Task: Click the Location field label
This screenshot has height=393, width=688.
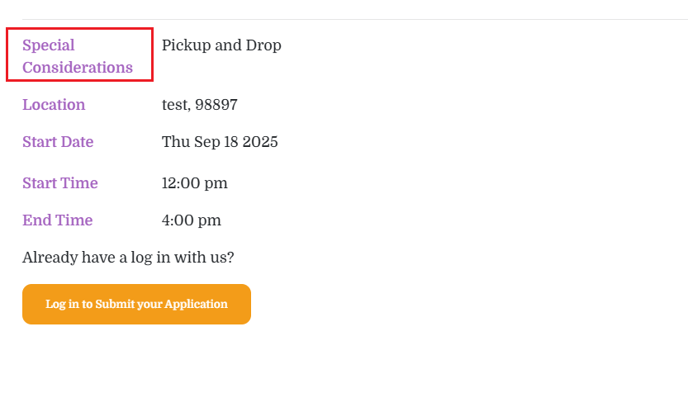Action: (x=54, y=105)
